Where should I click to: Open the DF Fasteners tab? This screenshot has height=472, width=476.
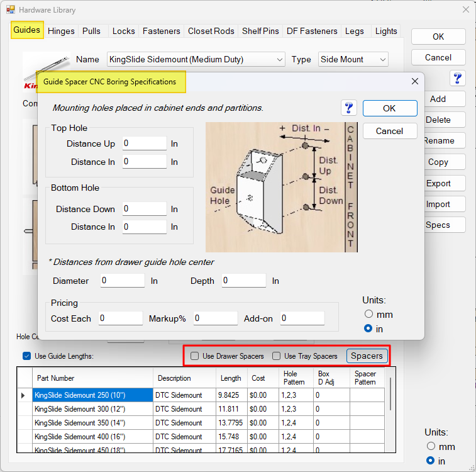tap(312, 31)
